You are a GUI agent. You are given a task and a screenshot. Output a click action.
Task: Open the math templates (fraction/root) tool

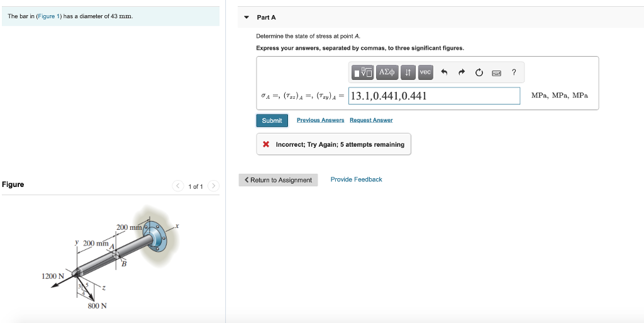coord(363,72)
